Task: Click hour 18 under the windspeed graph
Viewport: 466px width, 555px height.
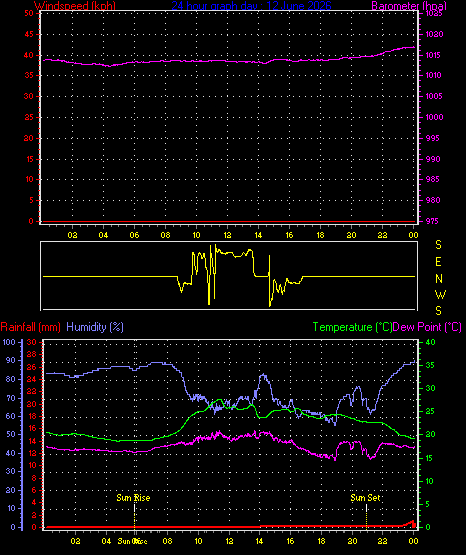Action: [x=320, y=235]
